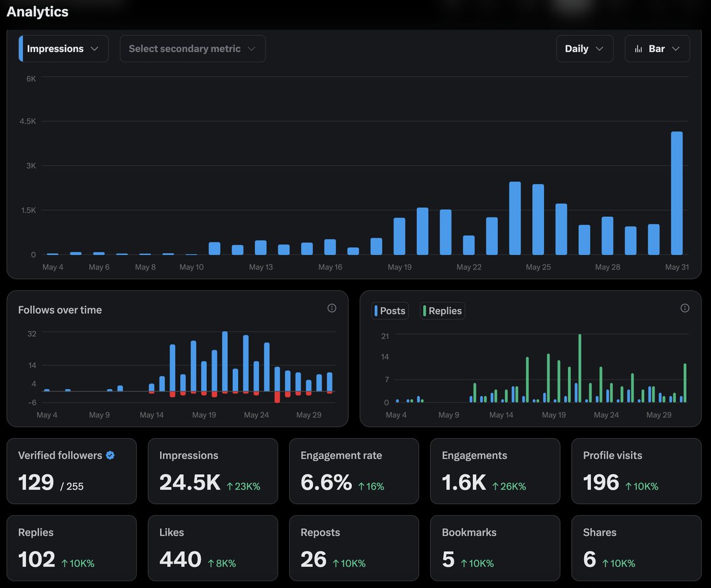This screenshot has height=588, width=711.
Task: Open the Replies 102 stat card
Action: [x=72, y=548]
